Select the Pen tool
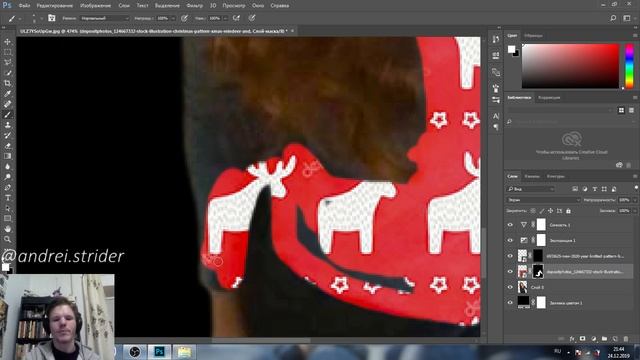The image size is (640, 360). click(7, 187)
